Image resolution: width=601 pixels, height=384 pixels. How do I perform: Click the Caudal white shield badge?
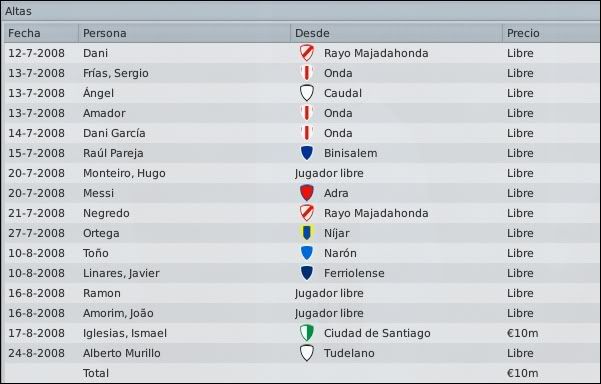coord(307,93)
